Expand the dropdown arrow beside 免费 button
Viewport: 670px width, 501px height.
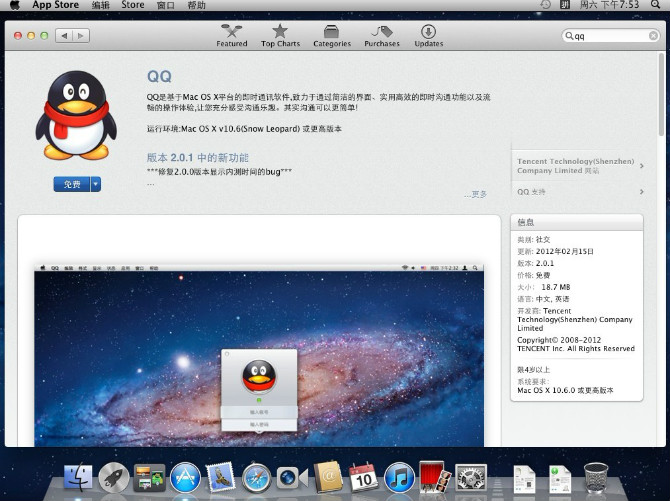[96, 184]
